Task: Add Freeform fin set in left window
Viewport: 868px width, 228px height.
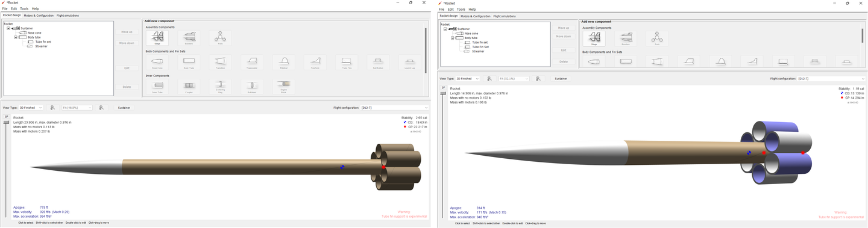Action: [315, 62]
